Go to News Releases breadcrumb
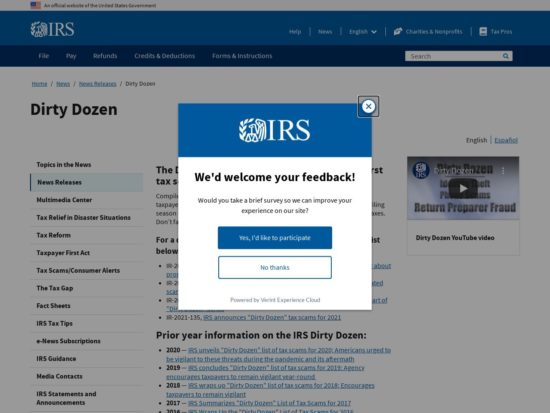This screenshot has height=413, width=550. tap(98, 84)
